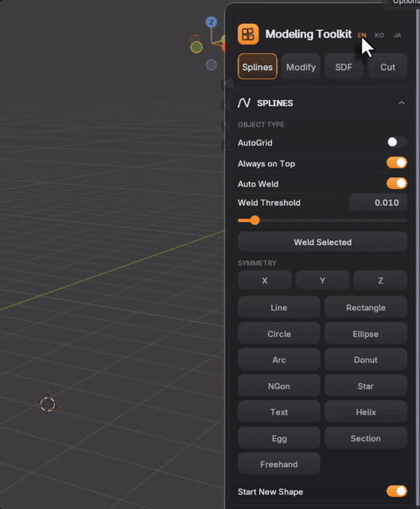
Task: Create an NGon spline
Action: point(279,386)
